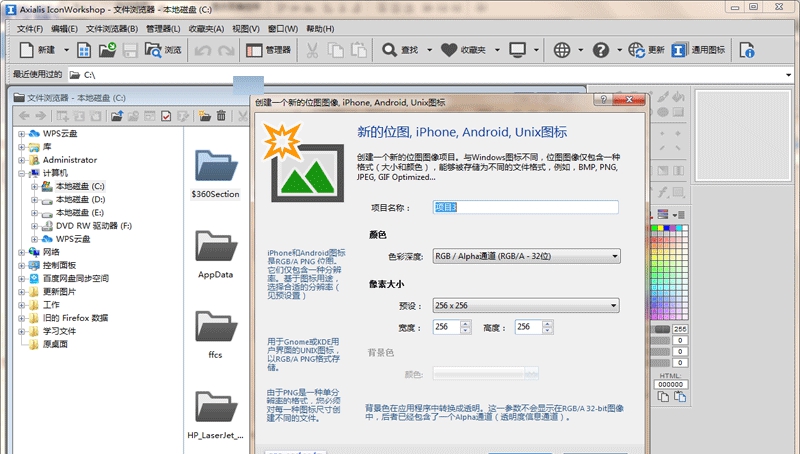Click the back arrow in file browser toolbar

point(24,116)
